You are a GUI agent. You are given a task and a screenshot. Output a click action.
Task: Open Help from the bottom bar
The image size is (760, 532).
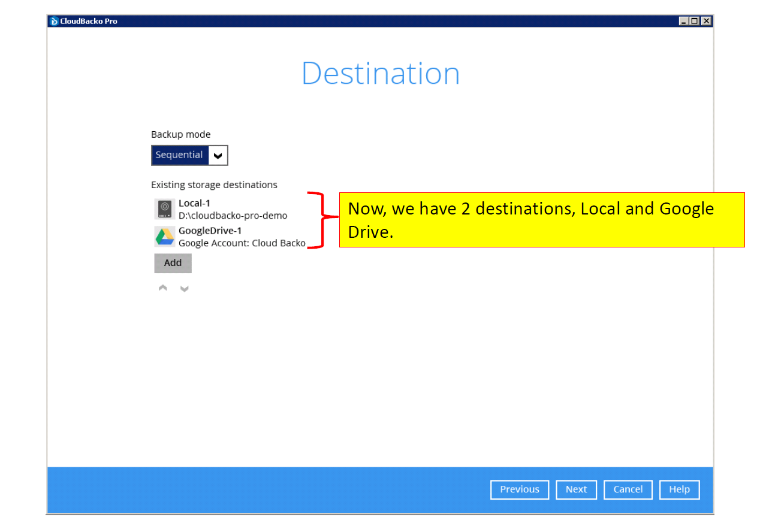click(679, 489)
